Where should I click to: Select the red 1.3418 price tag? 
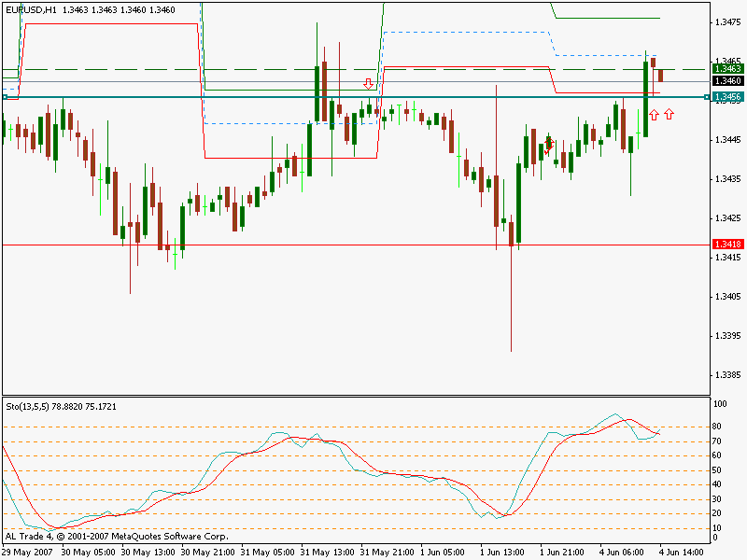tap(727, 245)
